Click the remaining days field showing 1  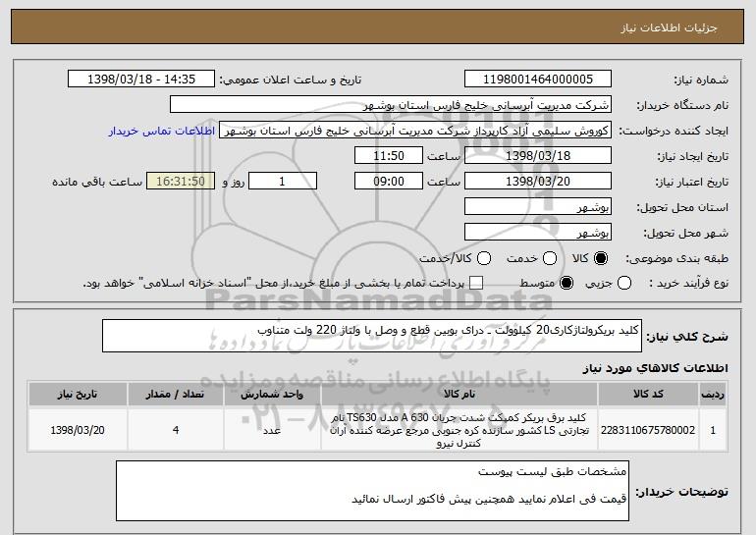pos(283,182)
